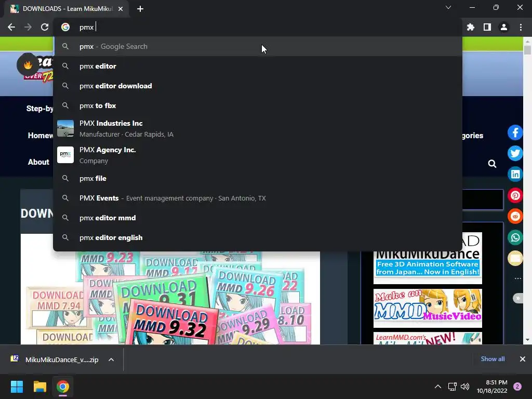Share page on Facebook
The width and height of the screenshot is (532, 399).
coord(515,132)
